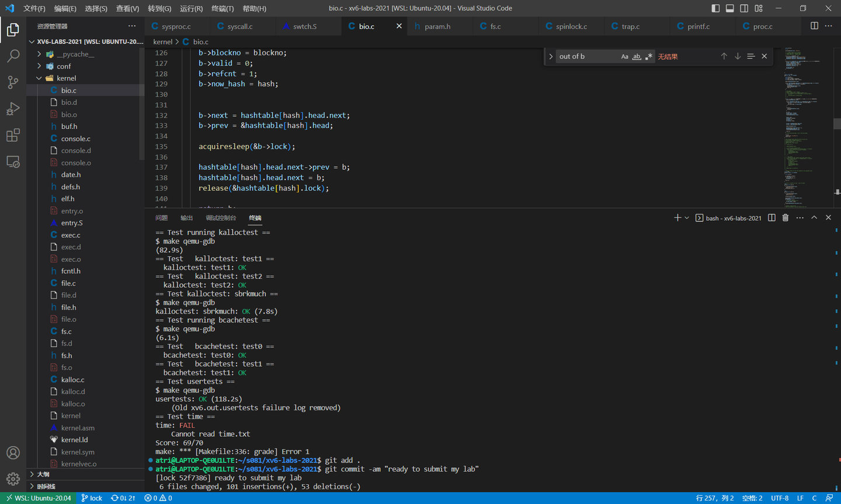Open the Manage settings gear
The image size is (841, 504).
13,479
